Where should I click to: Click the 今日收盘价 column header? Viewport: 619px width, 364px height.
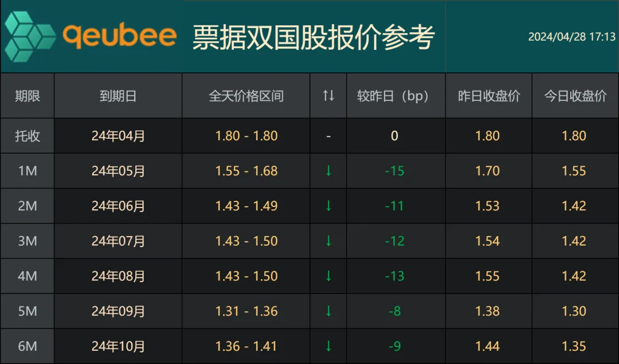coord(575,96)
